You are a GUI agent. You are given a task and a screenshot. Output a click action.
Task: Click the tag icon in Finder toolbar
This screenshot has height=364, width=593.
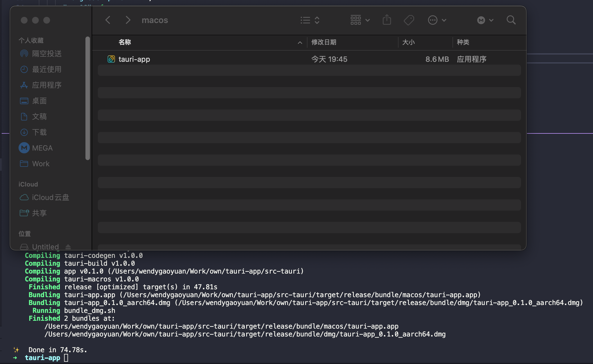(x=409, y=20)
